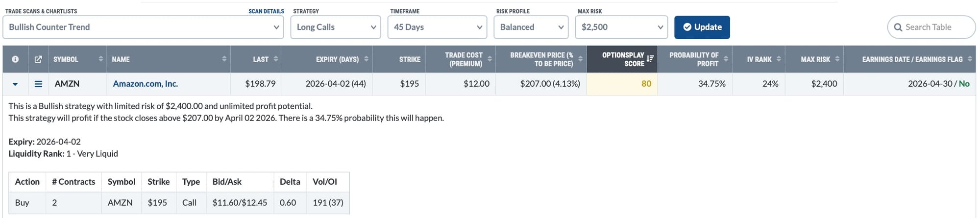Open the AMZN row hamburger menu icon
The width and height of the screenshot is (980, 218).
click(38, 84)
